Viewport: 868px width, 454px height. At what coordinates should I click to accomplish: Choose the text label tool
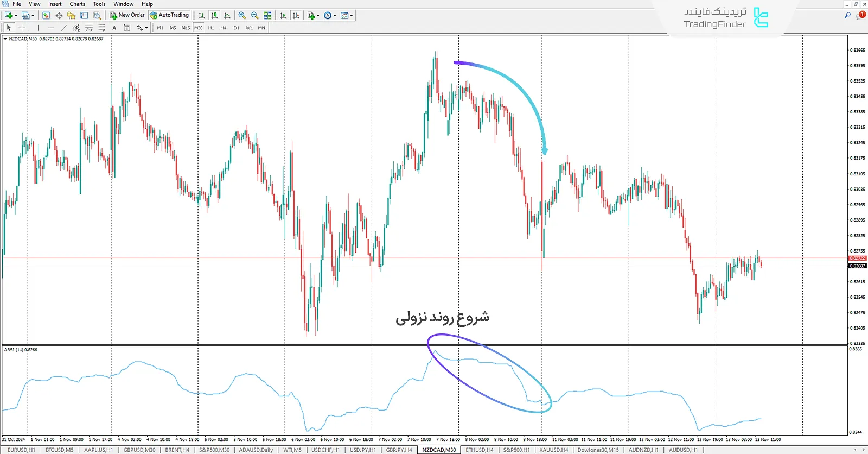tap(114, 28)
